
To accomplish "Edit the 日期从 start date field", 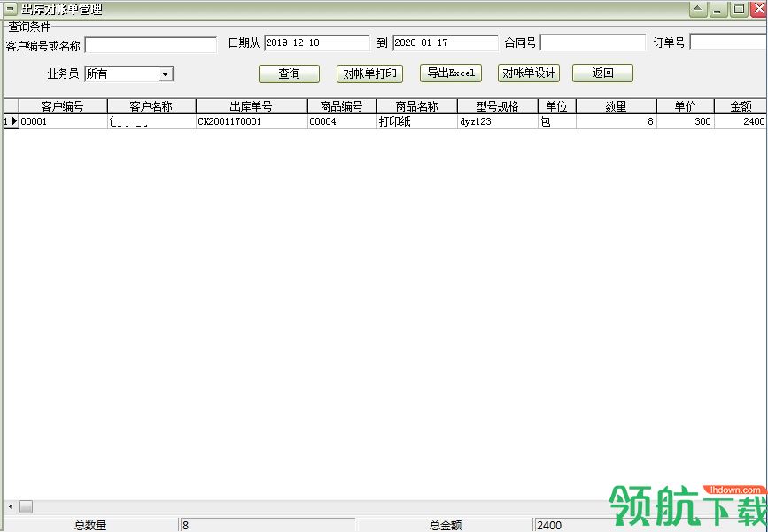I will click(x=317, y=42).
